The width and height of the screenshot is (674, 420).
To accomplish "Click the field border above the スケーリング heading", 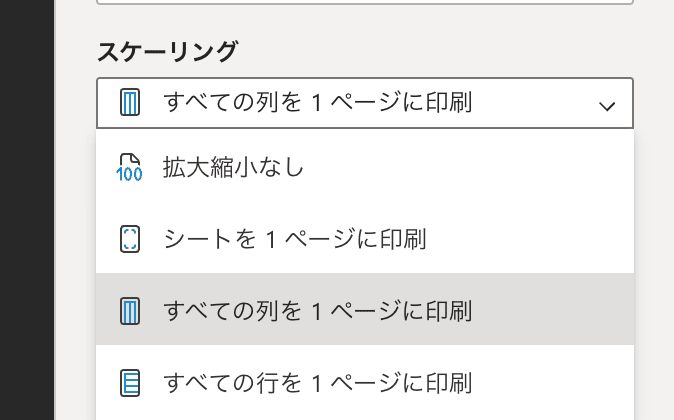I will click(365, 2).
